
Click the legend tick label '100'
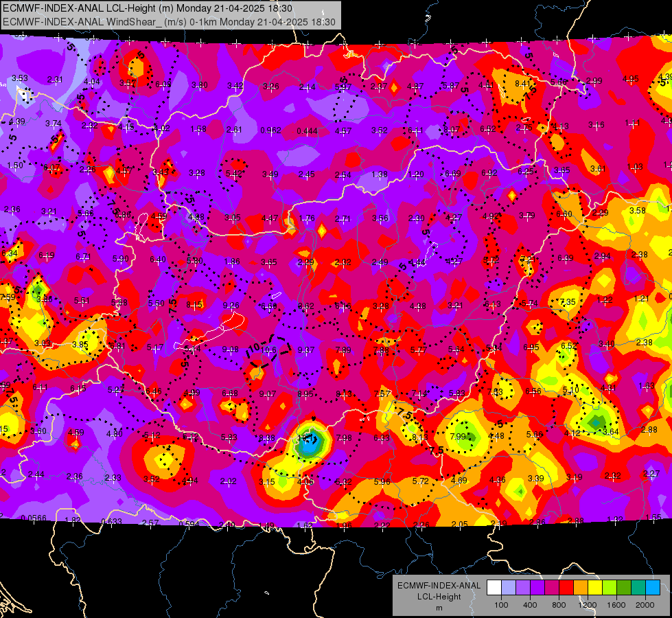coord(502,605)
